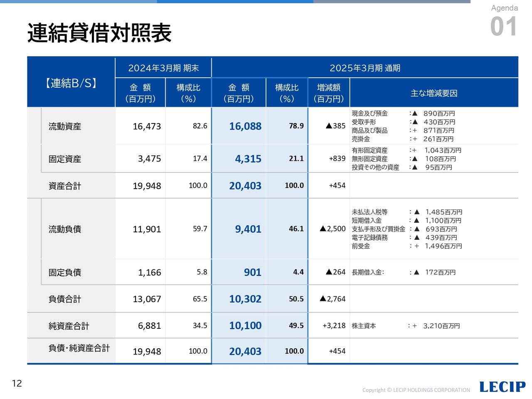Select the 負債合計 value 10,302
This screenshot has width=532, height=399.
pos(245,299)
